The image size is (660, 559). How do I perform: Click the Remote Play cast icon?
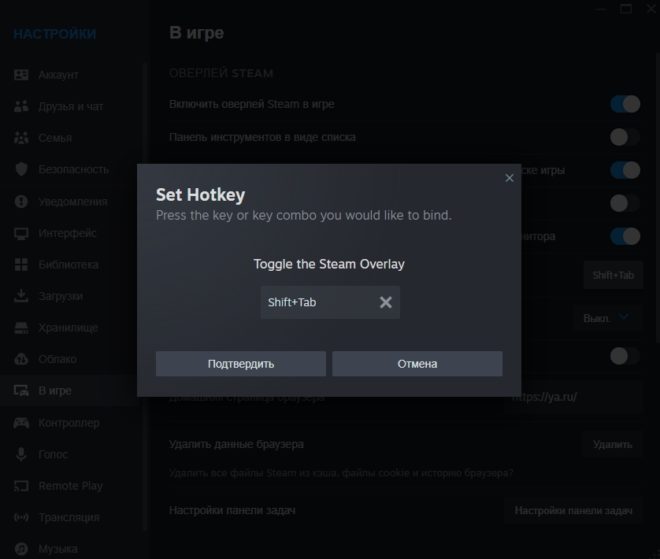tap(21, 486)
